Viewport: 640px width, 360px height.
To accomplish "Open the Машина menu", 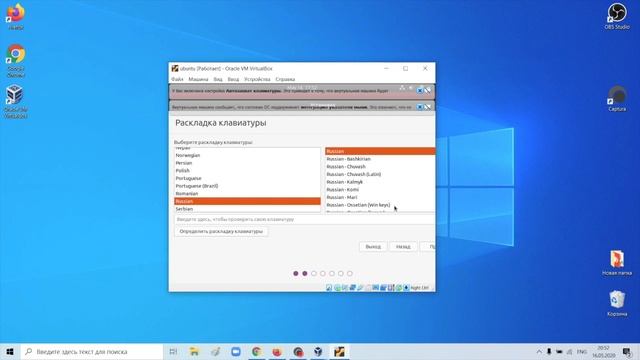I will [x=198, y=79].
